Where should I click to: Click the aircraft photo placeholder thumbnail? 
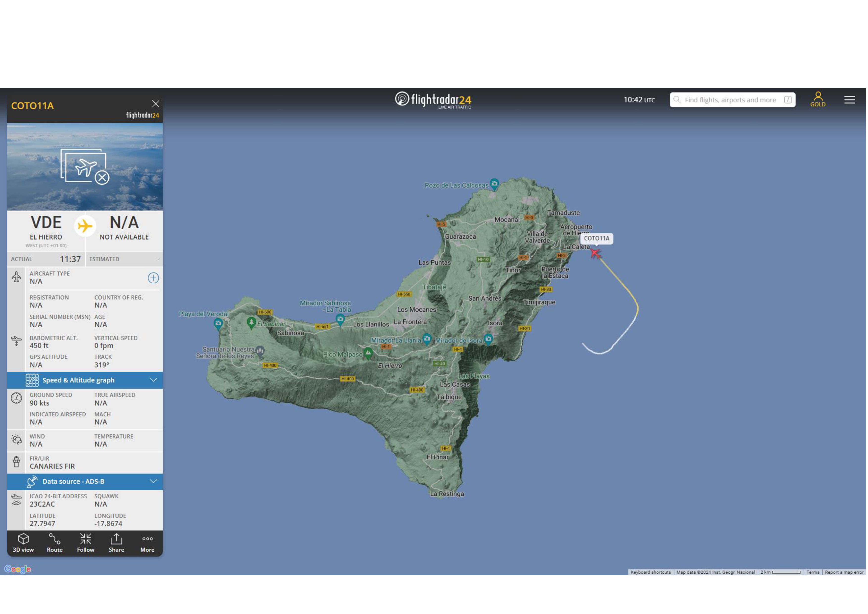(85, 167)
